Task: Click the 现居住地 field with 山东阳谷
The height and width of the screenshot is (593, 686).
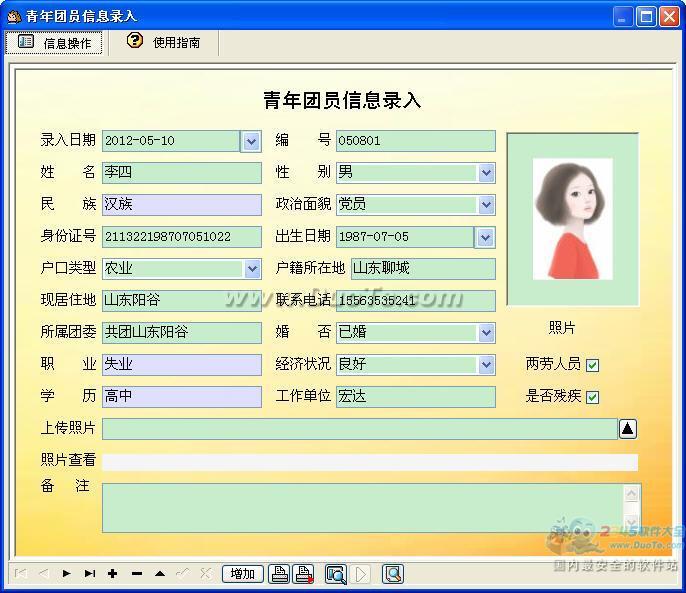Action: (x=182, y=301)
